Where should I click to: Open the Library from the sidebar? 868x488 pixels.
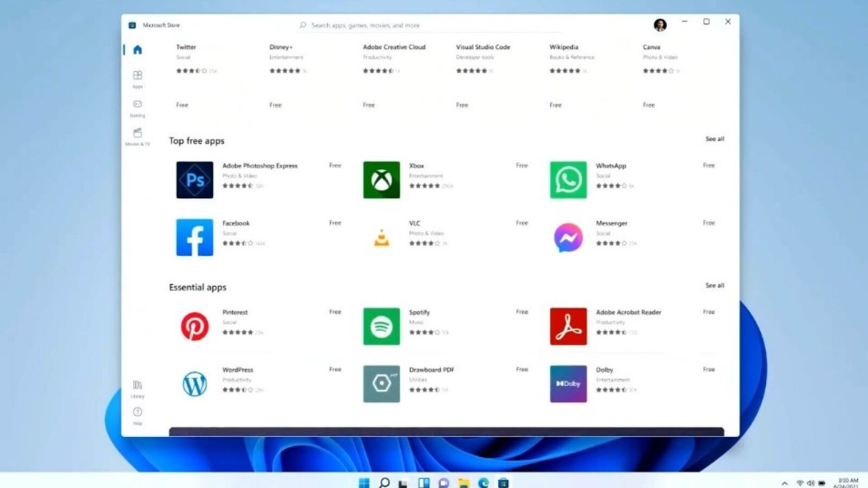(137, 388)
